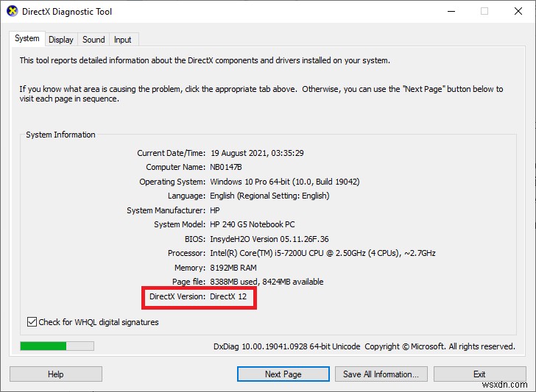Click the page file 8388MB used value
The image size is (536, 392).
[x=267, y=282]
